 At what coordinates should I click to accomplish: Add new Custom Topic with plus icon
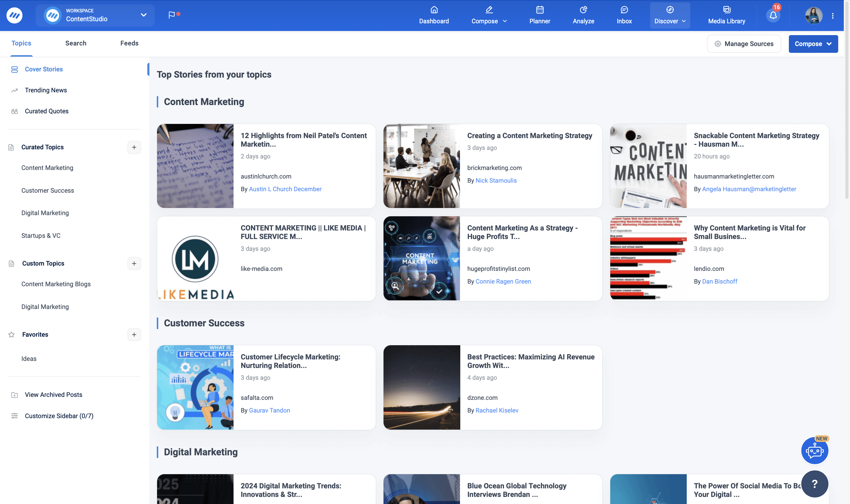coord(134,263)
